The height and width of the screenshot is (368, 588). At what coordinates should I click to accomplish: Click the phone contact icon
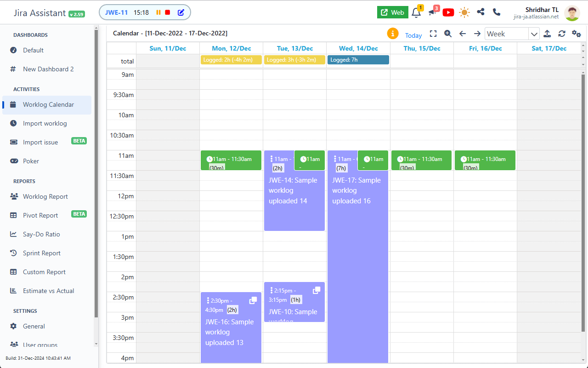(x=496, y=12)
